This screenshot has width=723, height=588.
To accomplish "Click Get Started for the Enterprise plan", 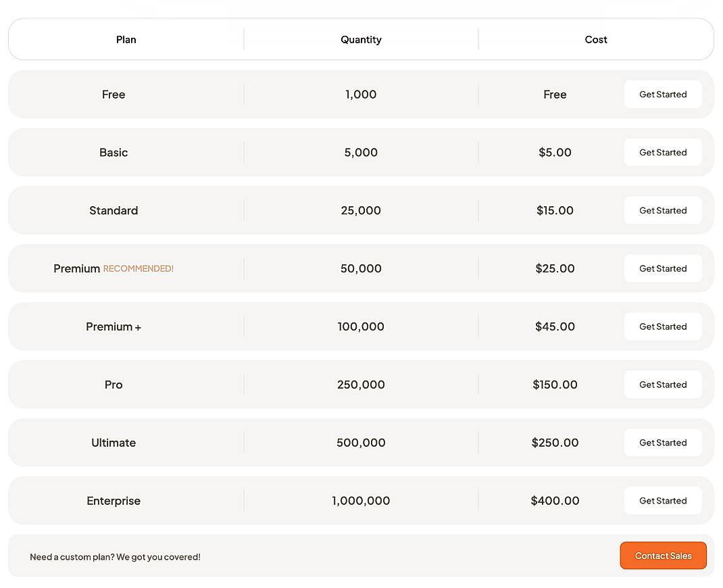I will [x=663, y=501].
